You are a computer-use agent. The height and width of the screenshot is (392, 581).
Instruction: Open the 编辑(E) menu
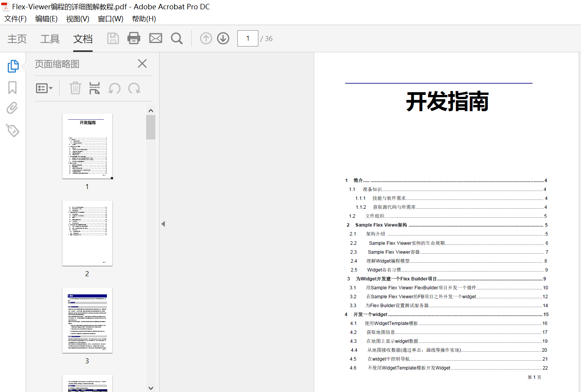click(x=46, y=19)
